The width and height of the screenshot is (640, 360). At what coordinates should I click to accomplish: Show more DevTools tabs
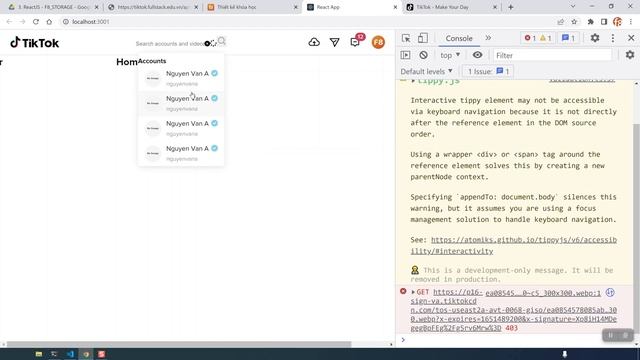[x=488, y=38]
